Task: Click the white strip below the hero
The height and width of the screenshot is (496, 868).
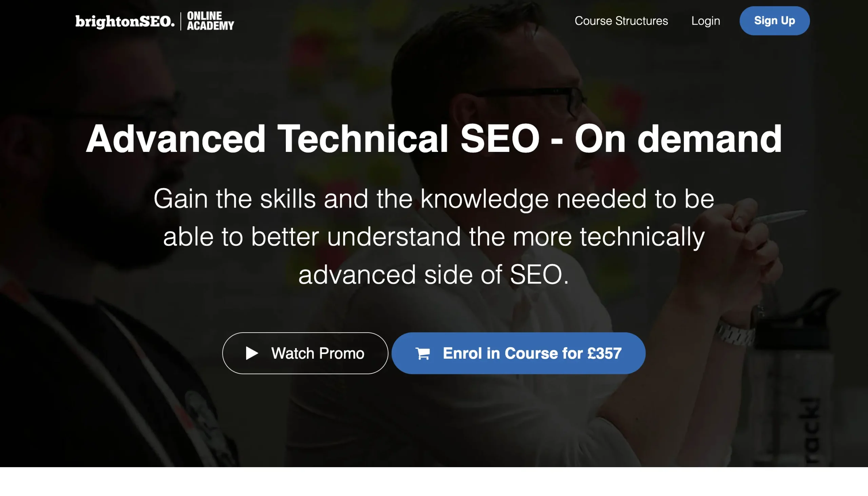Action: (434, 482)
